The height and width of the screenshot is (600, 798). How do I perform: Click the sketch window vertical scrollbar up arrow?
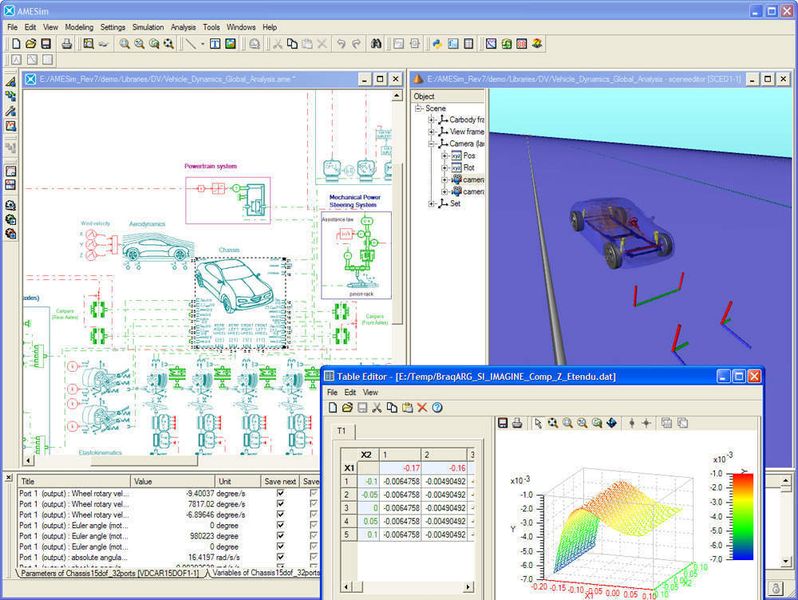coord(397,96)
